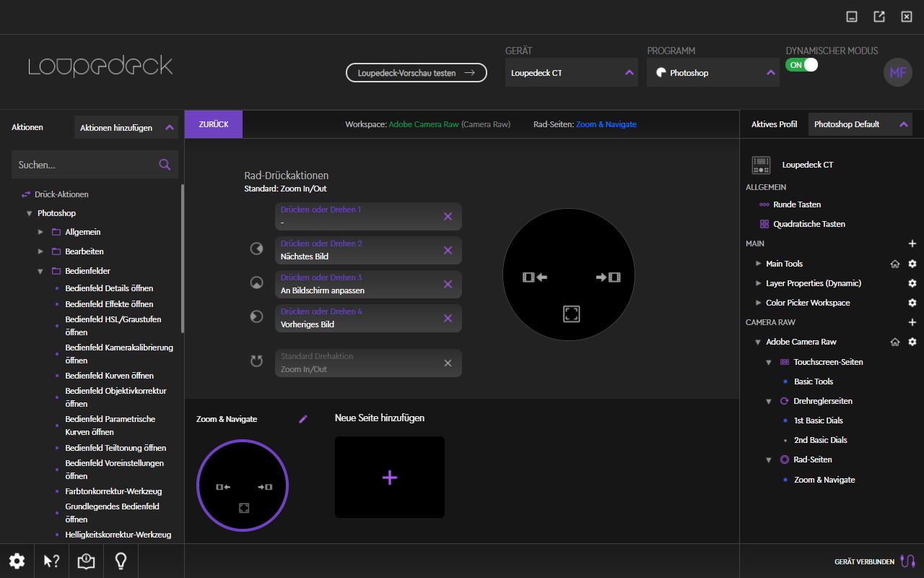Click the lightbulb tips icon
Screen dimensions: 924x578
point(121,561)
